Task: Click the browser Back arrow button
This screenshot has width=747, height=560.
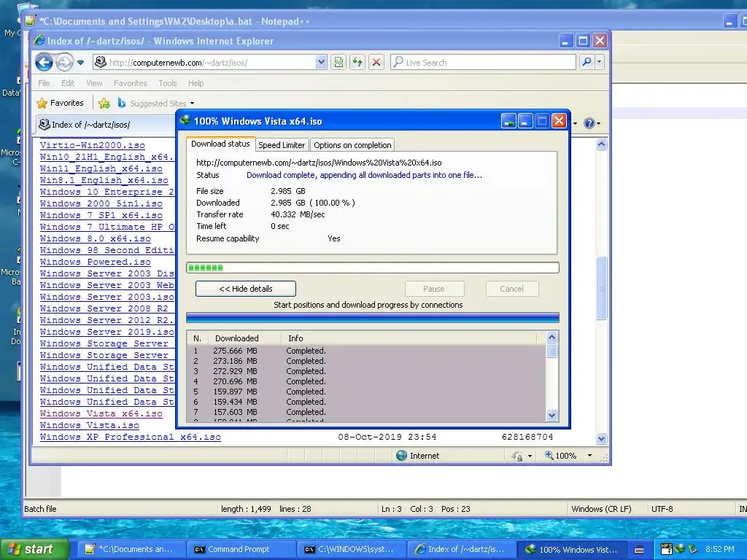Action: click(44, 62)
